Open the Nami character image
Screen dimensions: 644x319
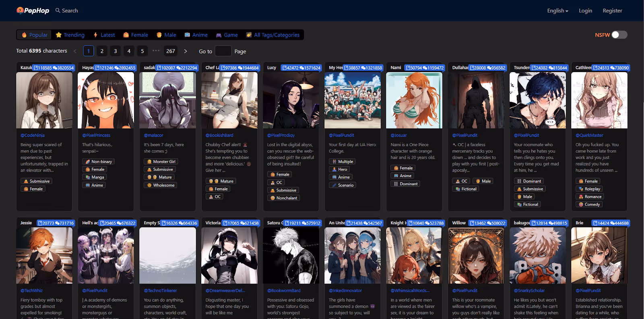414,100
